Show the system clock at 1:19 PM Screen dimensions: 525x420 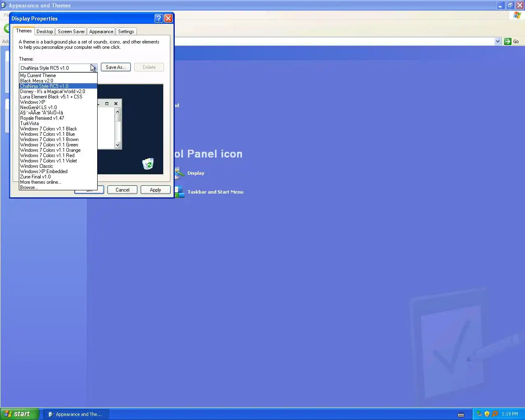(510, 414)
